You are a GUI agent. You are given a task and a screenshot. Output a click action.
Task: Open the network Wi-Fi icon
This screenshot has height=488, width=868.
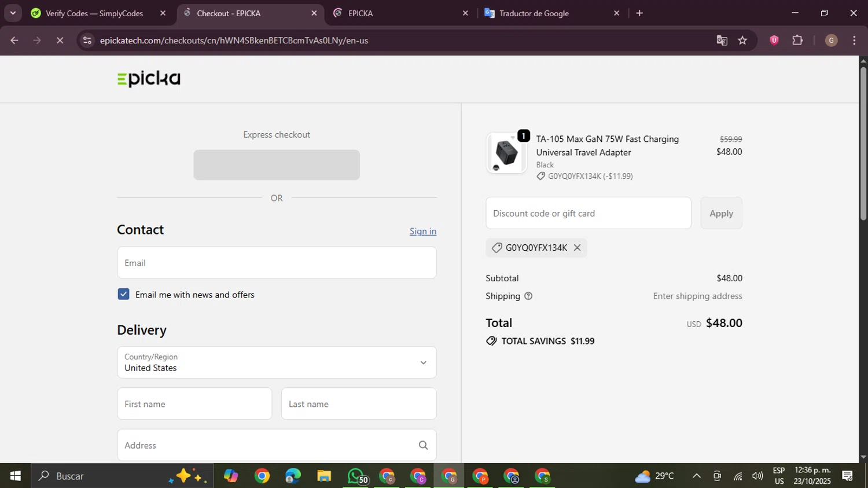coord(738,476)
